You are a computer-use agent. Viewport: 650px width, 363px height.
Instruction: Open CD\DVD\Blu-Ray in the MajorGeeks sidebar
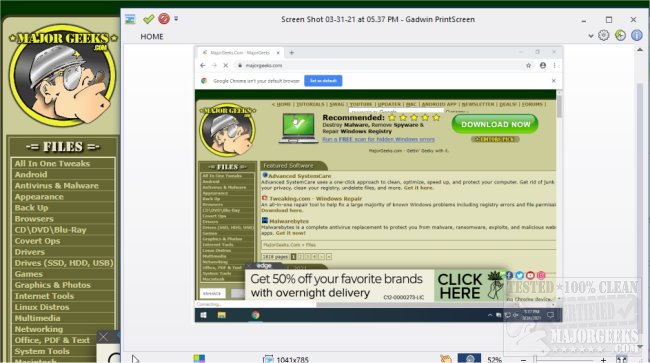50,230
